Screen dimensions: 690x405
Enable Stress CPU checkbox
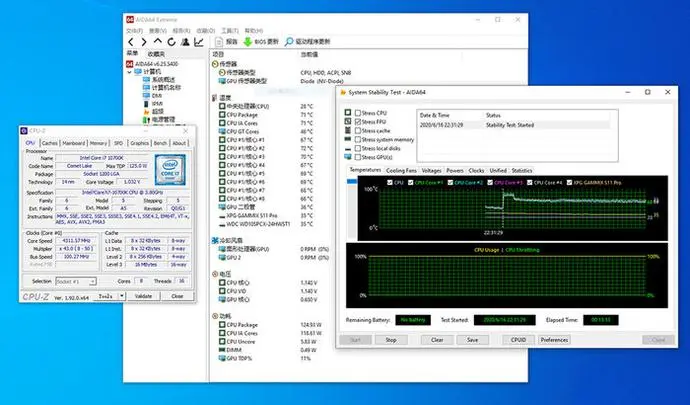click(x=358, y=113)
